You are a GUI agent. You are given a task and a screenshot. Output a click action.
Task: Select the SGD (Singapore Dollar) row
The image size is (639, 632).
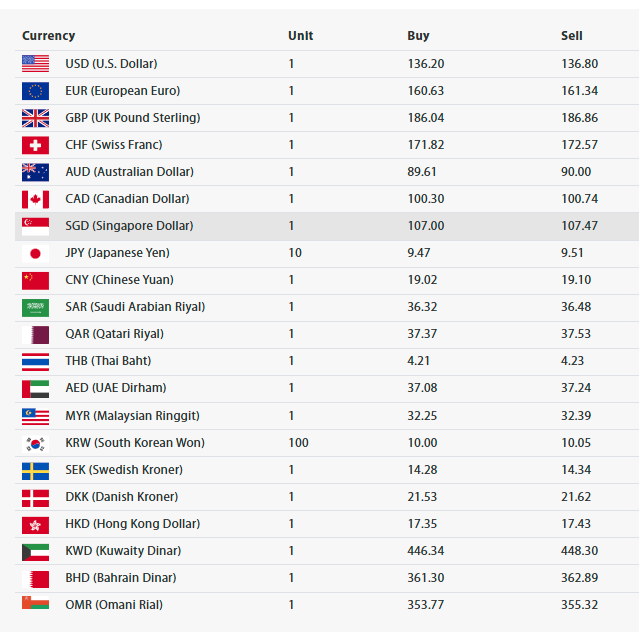pos(327,226)
